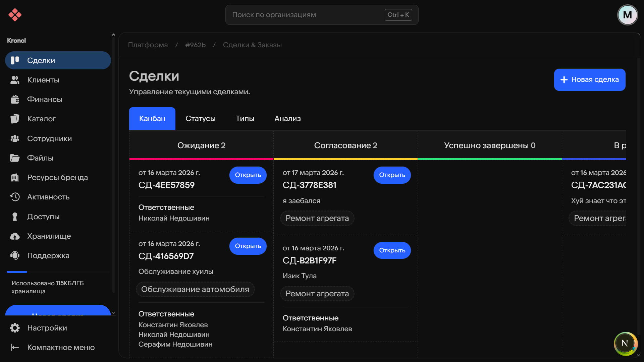Open user avatar menu M

point(627,15)
